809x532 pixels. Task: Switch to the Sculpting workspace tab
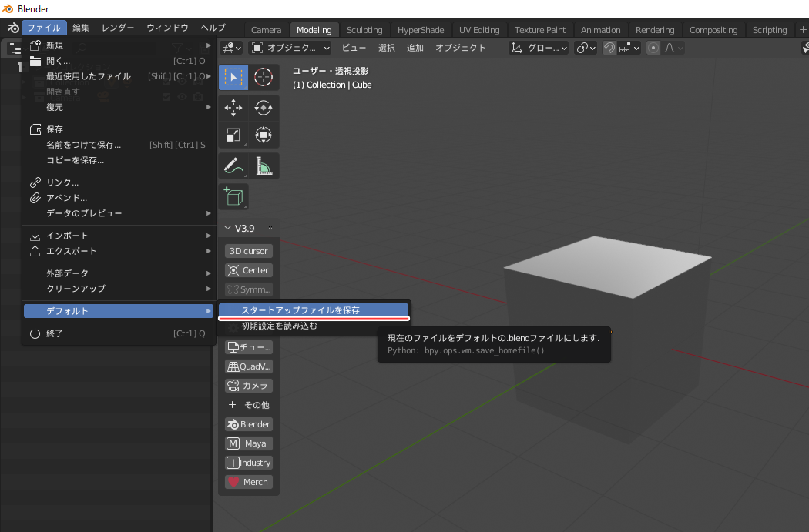coord(364,30)
